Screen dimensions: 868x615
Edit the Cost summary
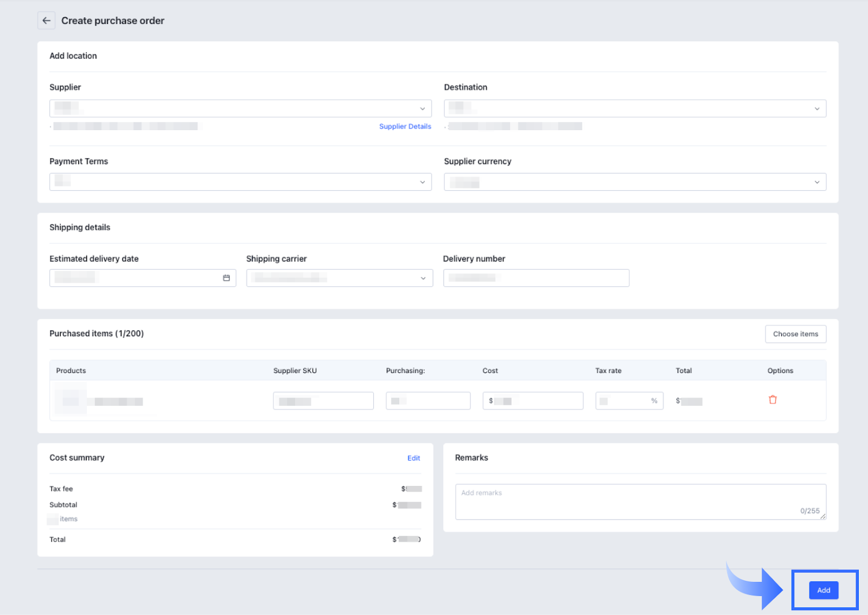pyautogui.click(x=413, y=458)
